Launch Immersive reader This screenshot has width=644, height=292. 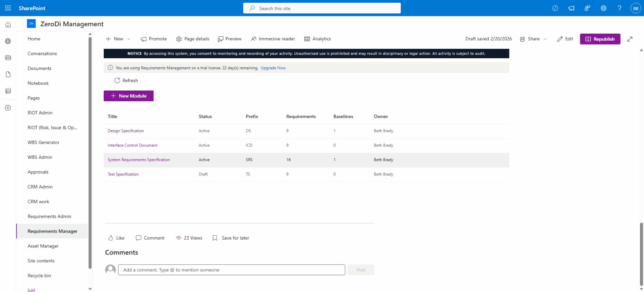coord(273,39)
